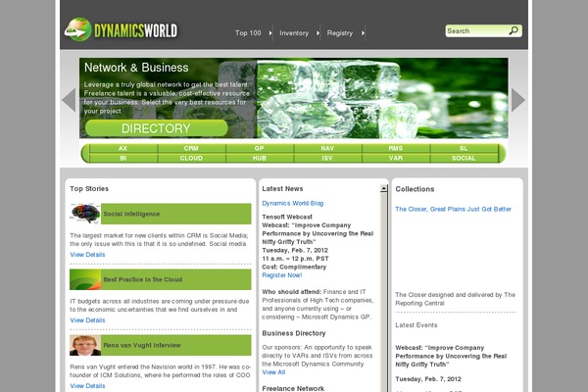588x392 pixels.
Task: Click the Business Directory heading
Action: coord(294,333)
